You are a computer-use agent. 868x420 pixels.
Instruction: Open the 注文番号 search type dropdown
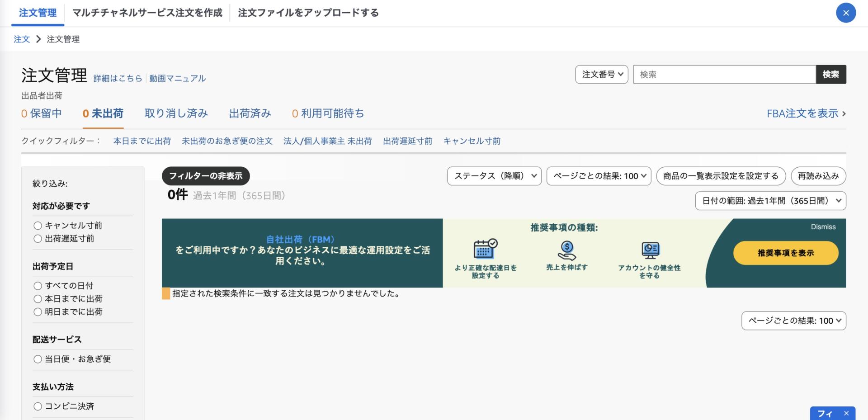(601, 75)
